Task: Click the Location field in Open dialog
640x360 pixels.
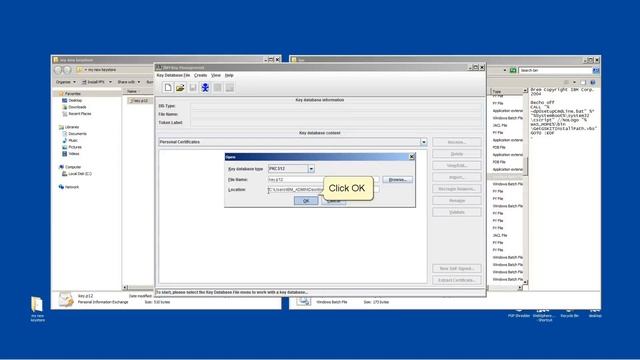Action: (x=323, y=190)
